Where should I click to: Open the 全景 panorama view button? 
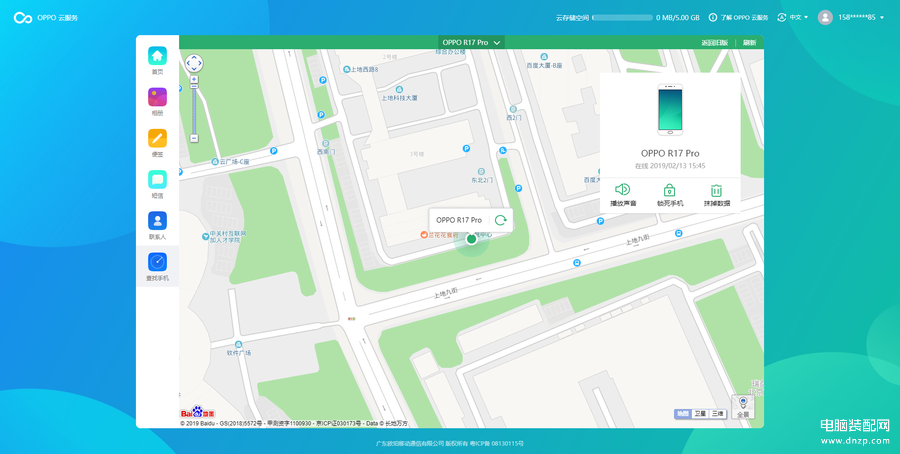click(743, 406)
